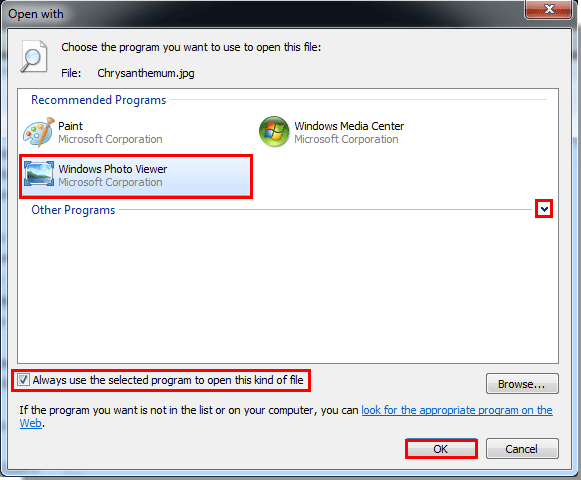Click the Windows Media Center logo icon
Image resolution: width=581 pixels, height=480 pixels.
pyautogui.click(x=274, y=131)
